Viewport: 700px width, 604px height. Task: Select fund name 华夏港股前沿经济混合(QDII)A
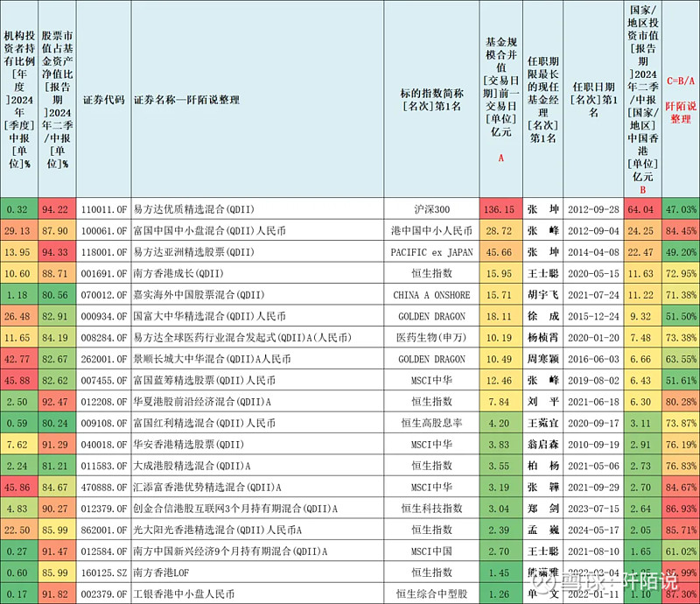[x=202, y=402]
